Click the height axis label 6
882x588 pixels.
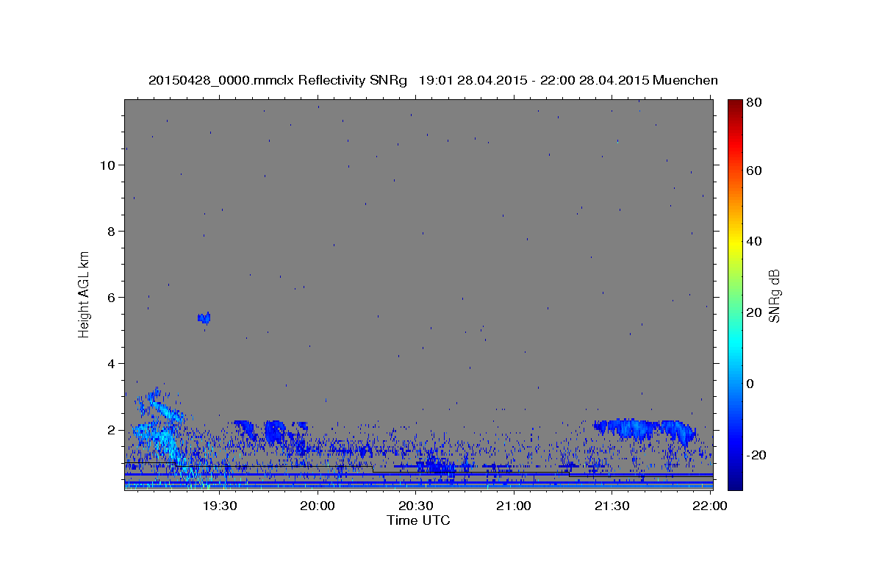(x=112, y=298)
